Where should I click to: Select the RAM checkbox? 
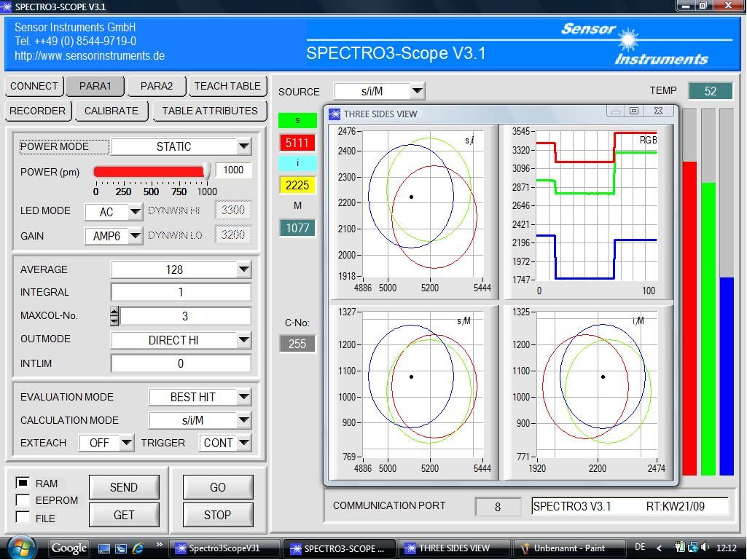pyautogui.click(x=23, y=483)
